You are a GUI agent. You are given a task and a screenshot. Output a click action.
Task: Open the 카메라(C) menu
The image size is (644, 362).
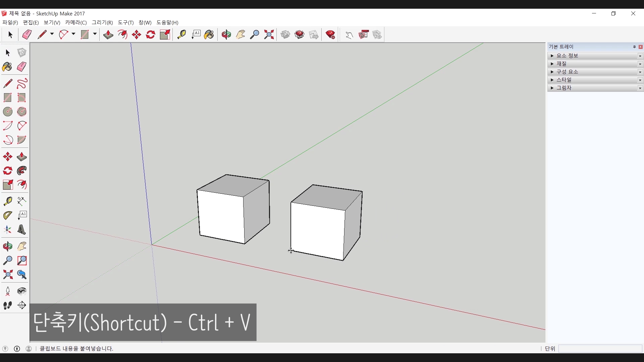pyautogui.click(x=76, y=22)
